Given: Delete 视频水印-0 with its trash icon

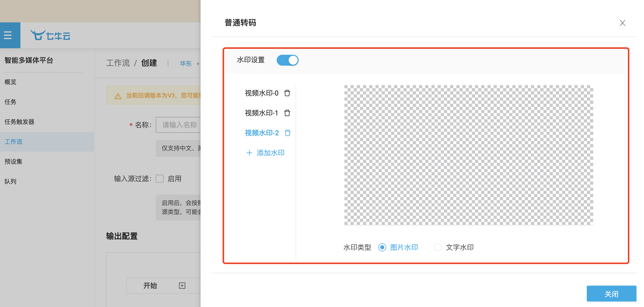Looking at the screenshot, I should [x=287, y=93].
